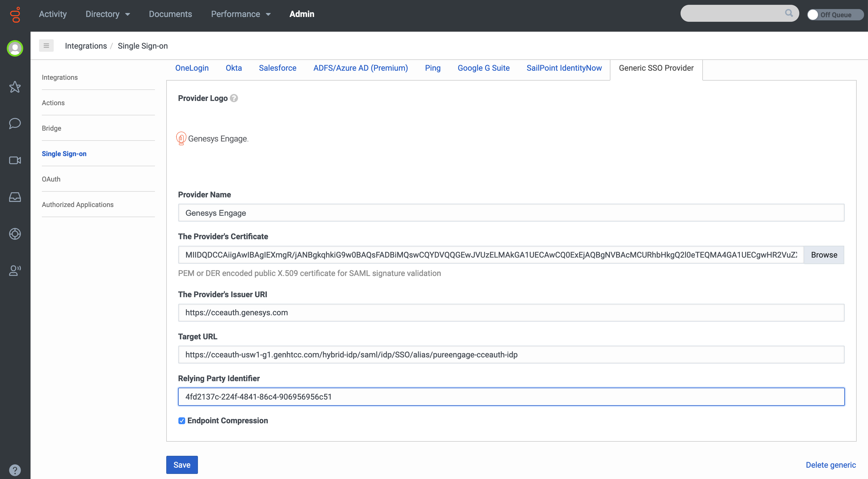Screen dimensions: 868x479
Task: Switch to the SailPoint IdentityNow tab
Action: click(x=564, y=68)
